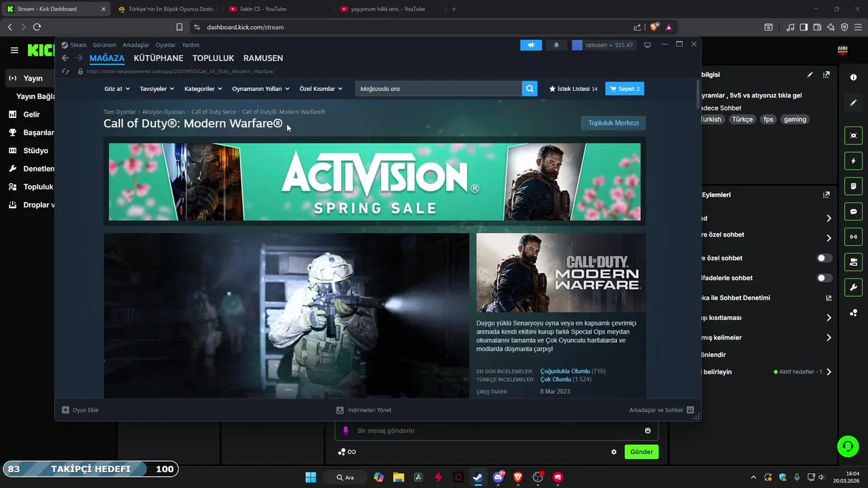868x488 pixels.
Task: Click the pencil icon in Kick's right sidebar
Action: tap(853, 102)
